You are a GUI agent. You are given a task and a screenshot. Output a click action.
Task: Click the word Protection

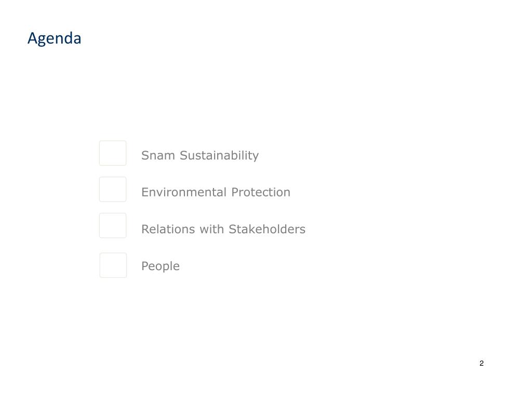click(x=261, y=192)
